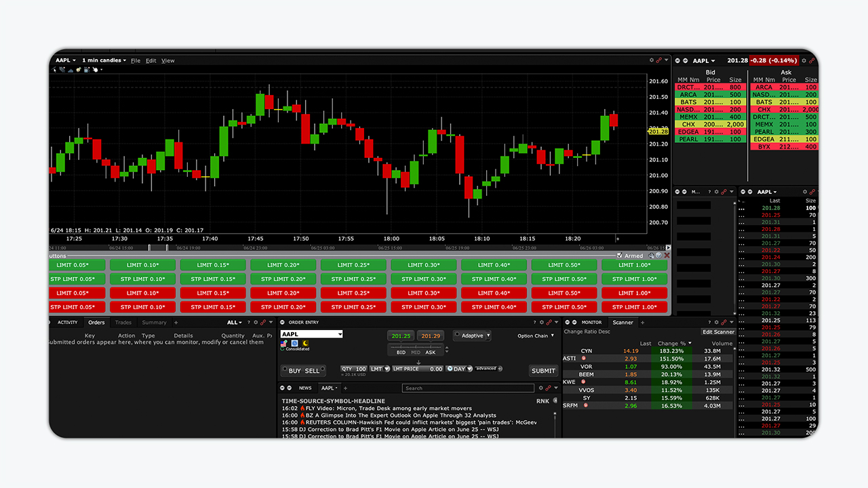Click the LMT PRICE 0.00 field
Screen dimensions: 868x488
click(x=418, y=369)
